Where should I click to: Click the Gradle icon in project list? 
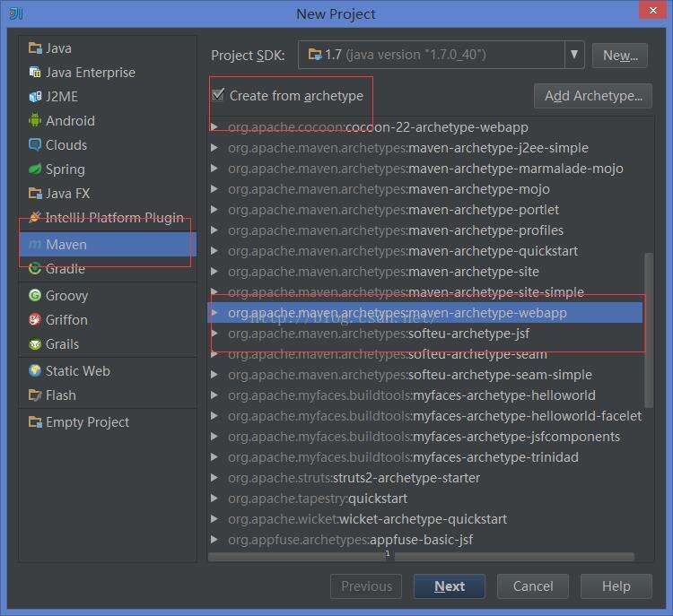(35, 268)
